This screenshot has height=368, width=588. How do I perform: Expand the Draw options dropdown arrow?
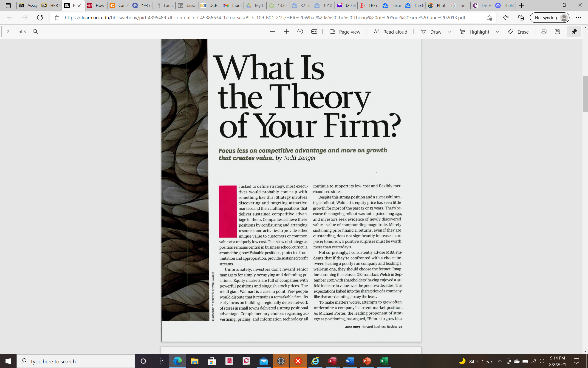click(450, 32)
